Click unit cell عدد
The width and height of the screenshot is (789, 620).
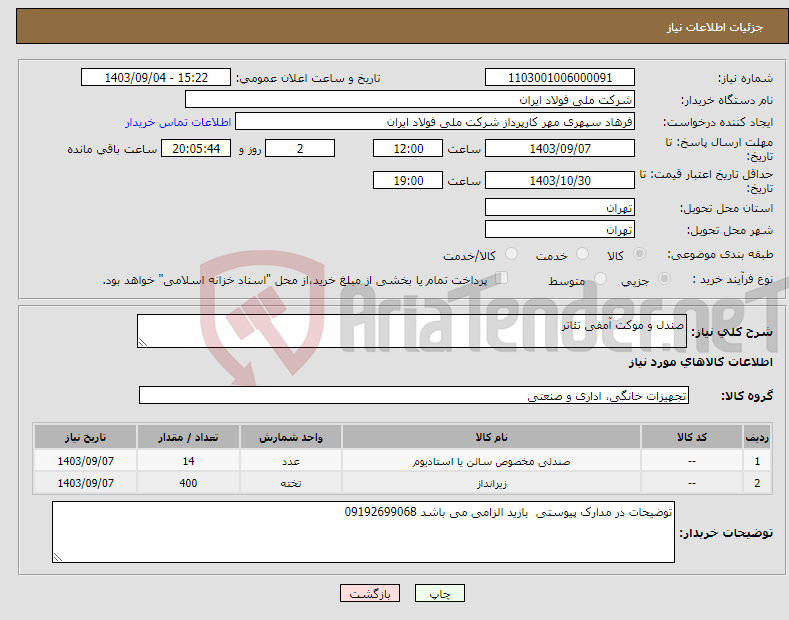291,461
